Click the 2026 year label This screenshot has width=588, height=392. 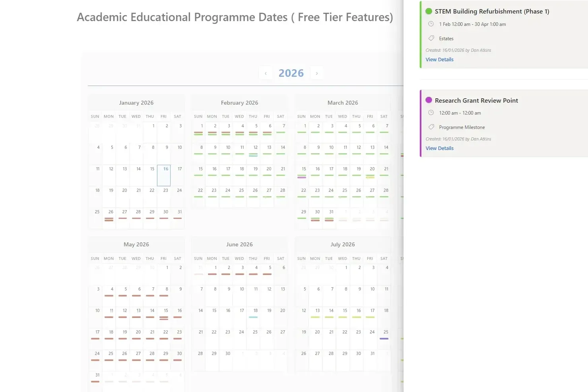[x=291, y=73]
